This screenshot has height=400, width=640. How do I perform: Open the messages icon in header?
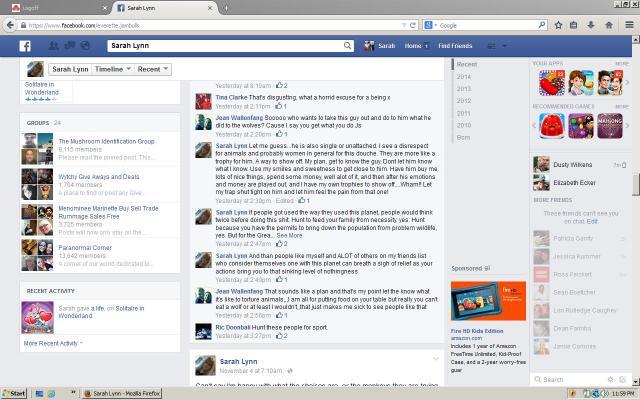[70, 45]
